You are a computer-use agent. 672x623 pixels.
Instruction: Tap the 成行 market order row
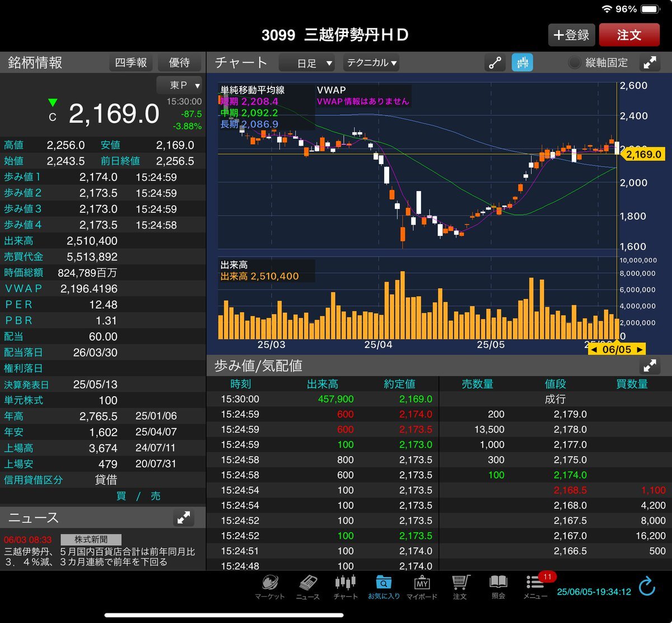click(556, 399)
